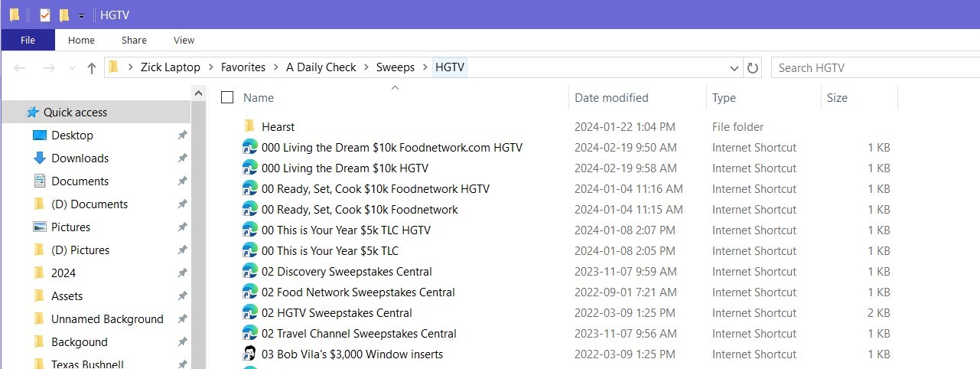Click the chevron before Zick Laptop in the path
980x369 pixels.
coord(131,67)
